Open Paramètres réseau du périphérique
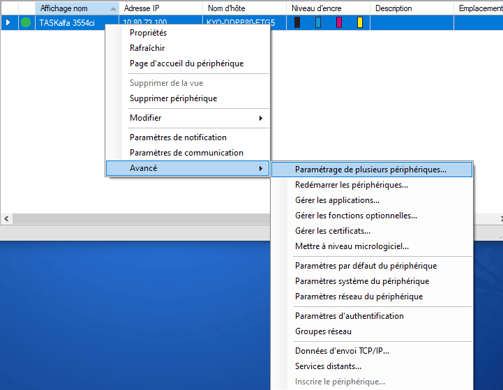The height and width of the screenshot is (390, 503). (372, 296)
